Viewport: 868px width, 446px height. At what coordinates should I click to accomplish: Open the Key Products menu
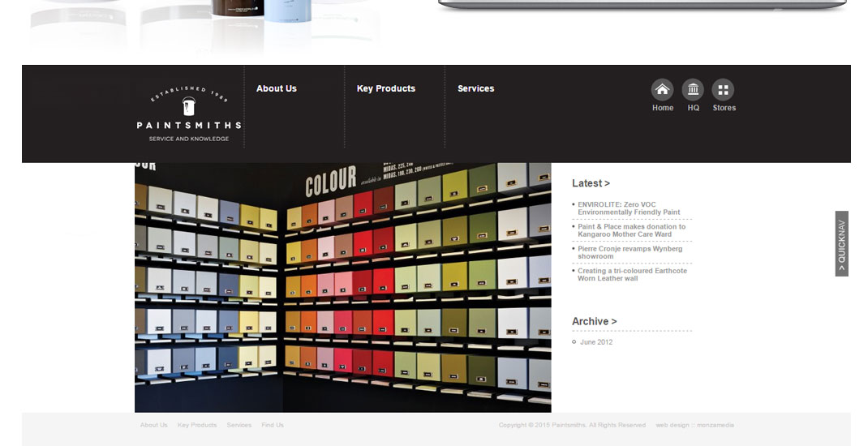click(385, 88)
